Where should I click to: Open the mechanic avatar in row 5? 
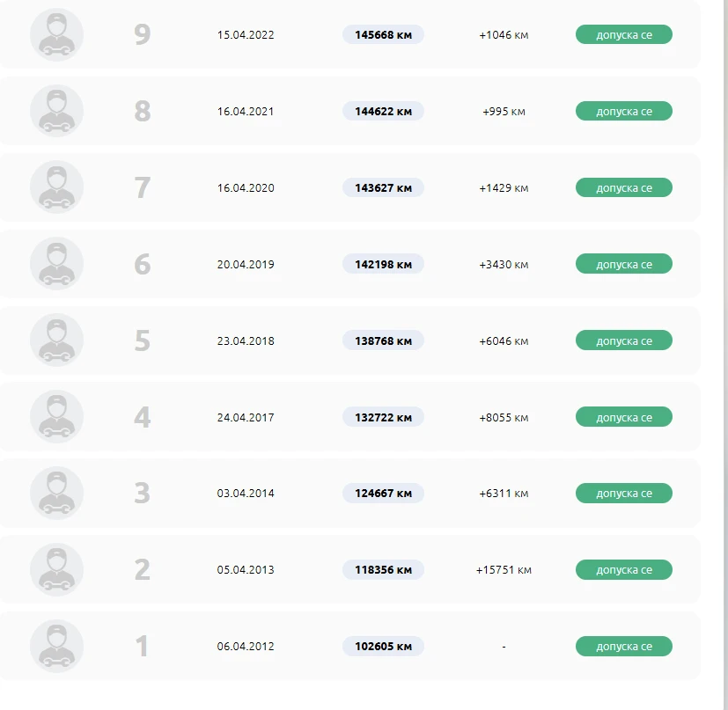point(56,340)
